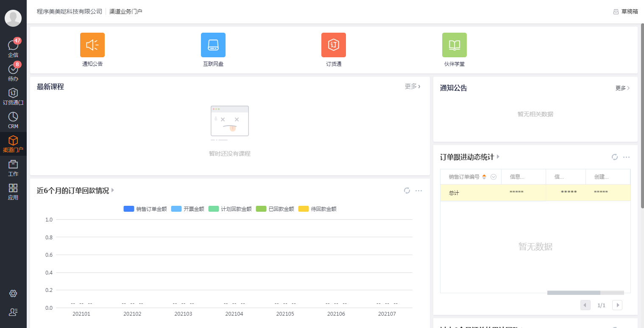
Task: Click 渠道业务门户 header title
Action: (x=126, y=11)
